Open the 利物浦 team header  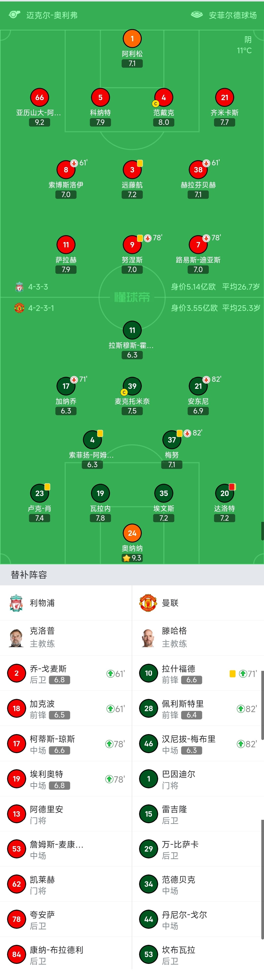(x=66, y=603)
